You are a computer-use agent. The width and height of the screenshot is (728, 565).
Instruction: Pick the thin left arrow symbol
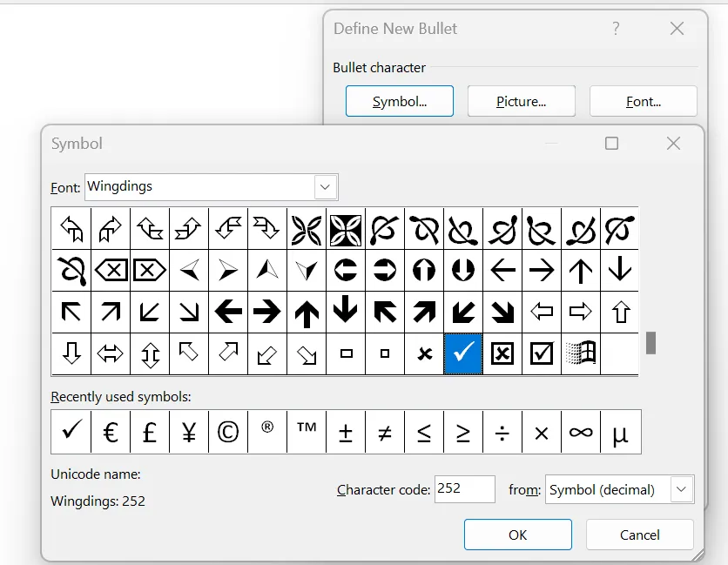click(502, 270)
